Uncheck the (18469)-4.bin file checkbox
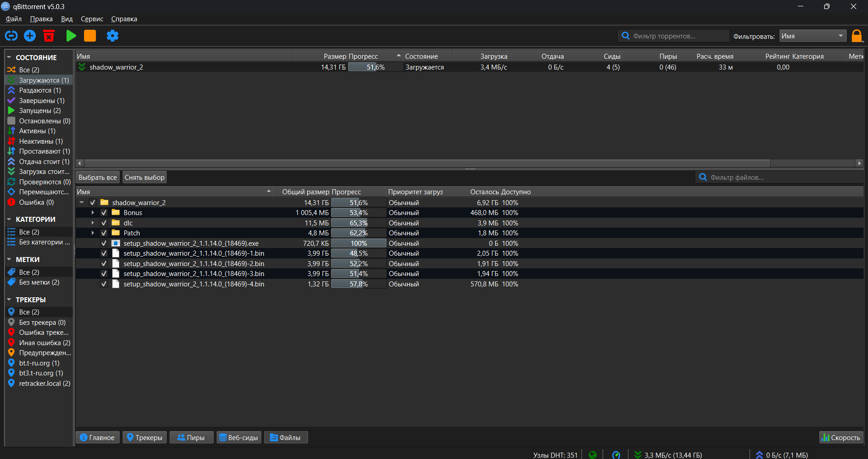 point(104,284)
